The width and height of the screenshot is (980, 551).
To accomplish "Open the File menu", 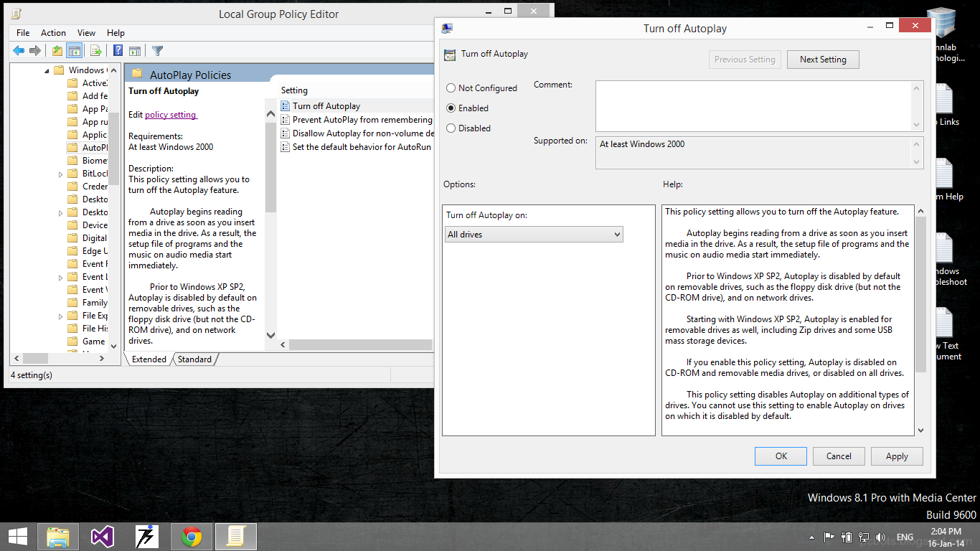I will pos(23,33).
